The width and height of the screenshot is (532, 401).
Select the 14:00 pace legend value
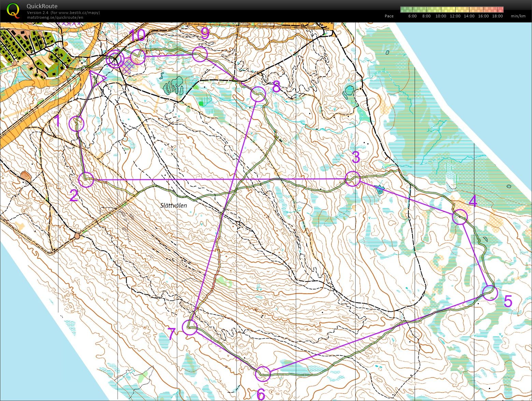point(469,16)
